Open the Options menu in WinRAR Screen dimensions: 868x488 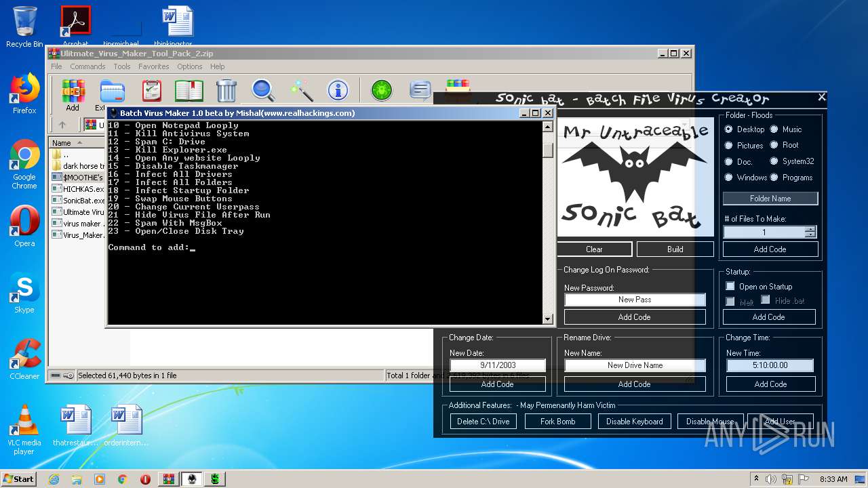190,66
